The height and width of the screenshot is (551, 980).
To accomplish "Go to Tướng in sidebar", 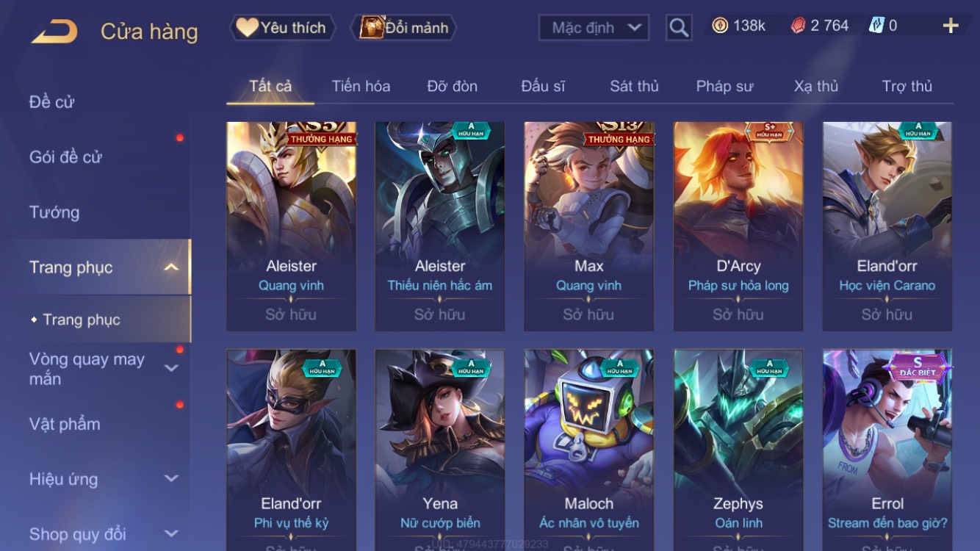I will [x=54, y=212].
